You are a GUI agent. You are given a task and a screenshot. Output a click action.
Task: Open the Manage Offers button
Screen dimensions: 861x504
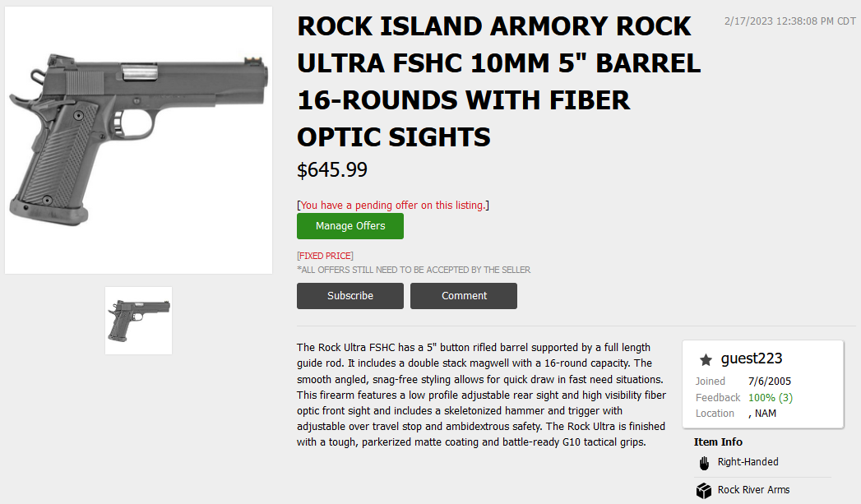(350, 226)
